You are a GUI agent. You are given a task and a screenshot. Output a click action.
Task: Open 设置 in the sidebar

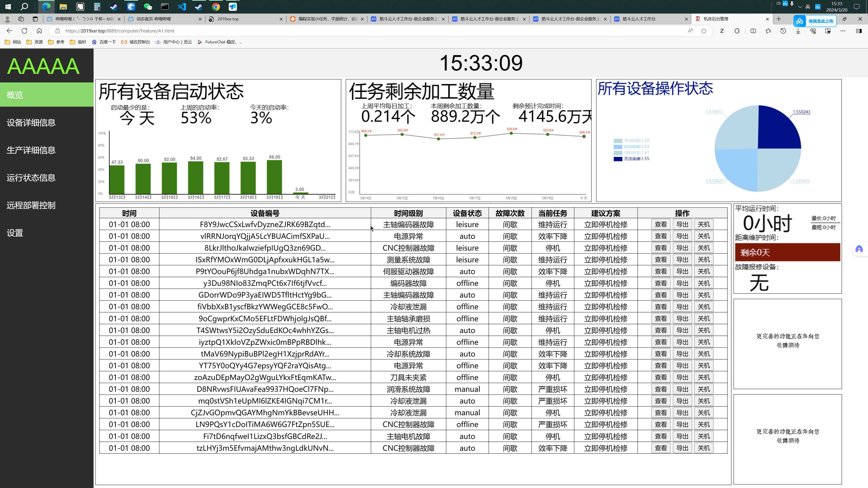point(47,233)
